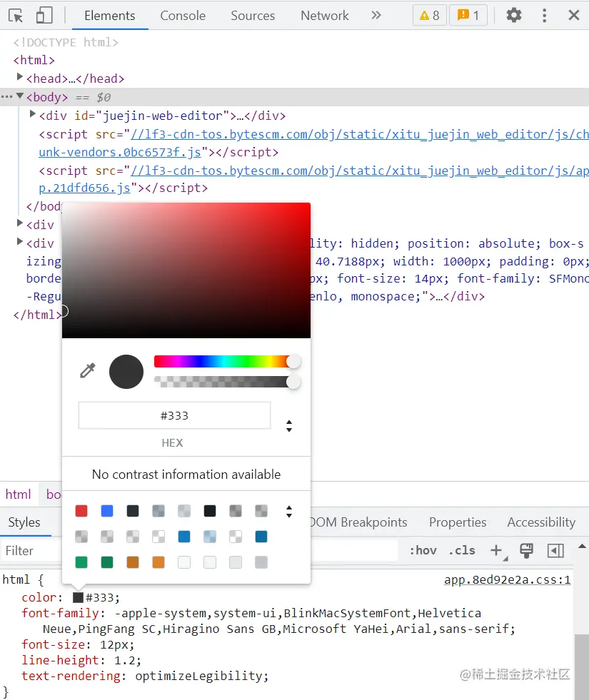
Task: Toggle the rendering emulations paintbrush icon
Action: pyautogui.click(x=526, y=550)
